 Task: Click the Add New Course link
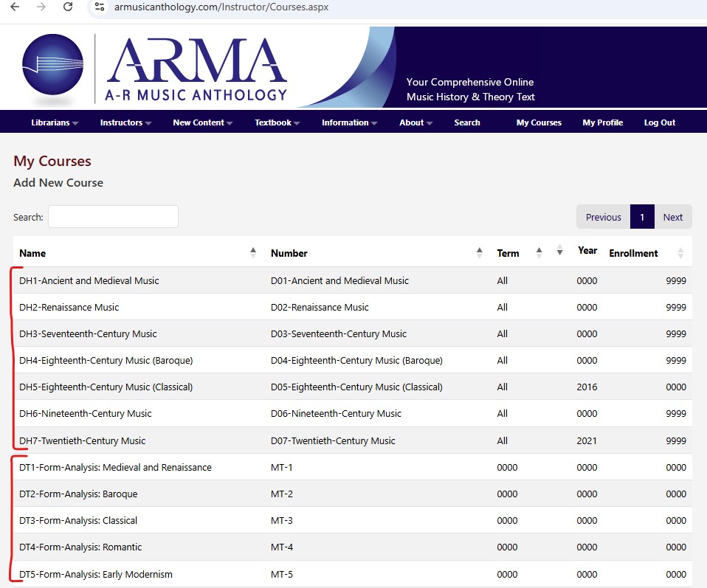[58, 183]
